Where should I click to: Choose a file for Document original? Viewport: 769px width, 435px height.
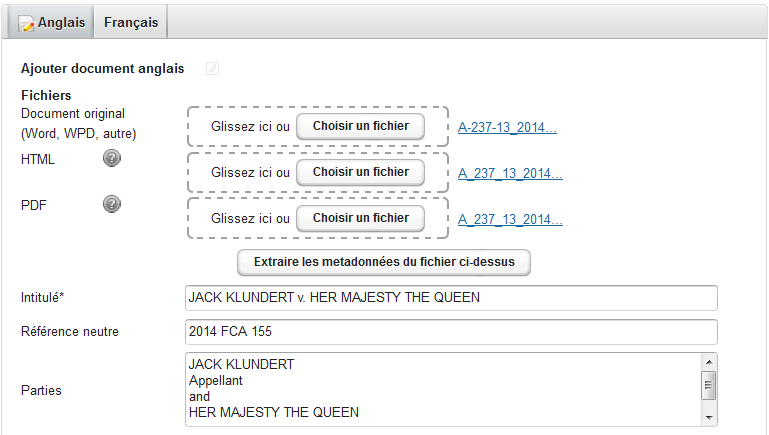pyautogui.click(x=360, y=127)
